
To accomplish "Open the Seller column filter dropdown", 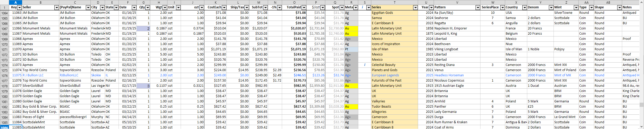I will (x=56, y=8).
